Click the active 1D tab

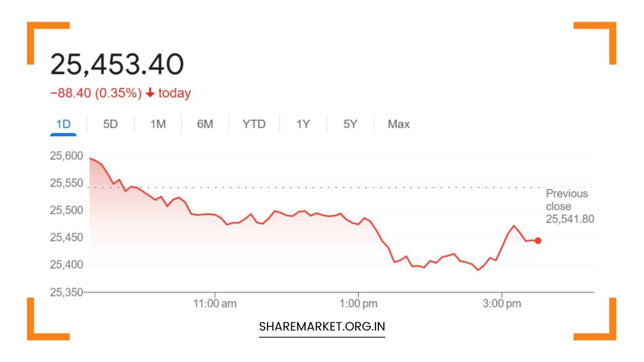63,124
